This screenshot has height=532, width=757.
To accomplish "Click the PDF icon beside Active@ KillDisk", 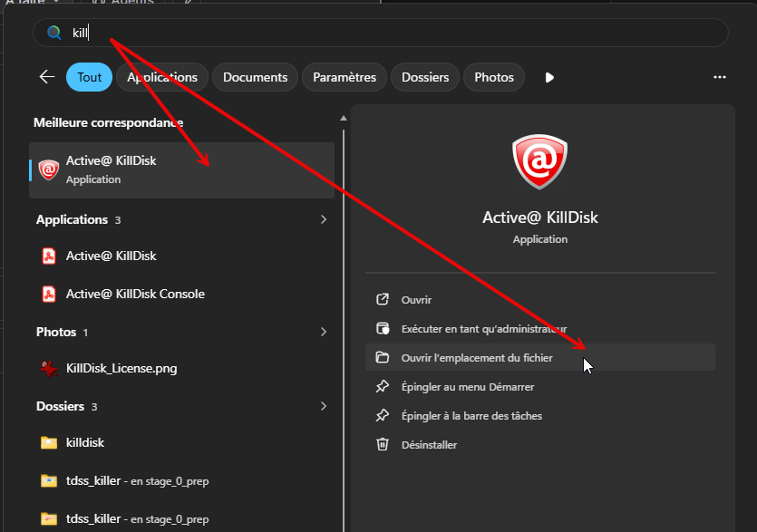I will (49, 256).
